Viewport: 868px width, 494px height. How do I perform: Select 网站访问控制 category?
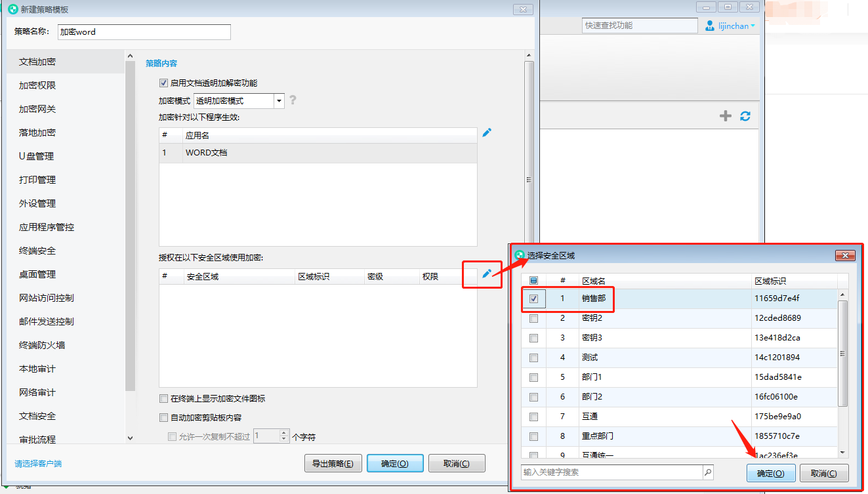[x=66, y=298]
